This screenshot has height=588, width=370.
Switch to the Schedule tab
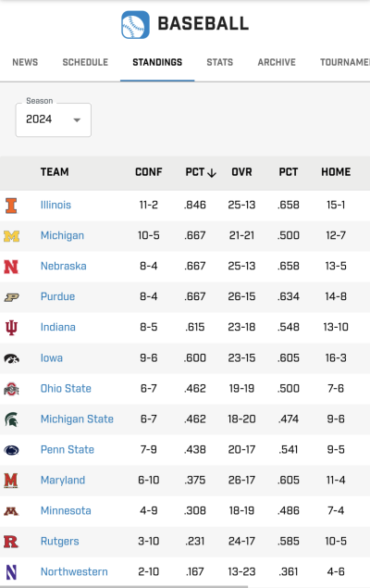pos(85,62)
